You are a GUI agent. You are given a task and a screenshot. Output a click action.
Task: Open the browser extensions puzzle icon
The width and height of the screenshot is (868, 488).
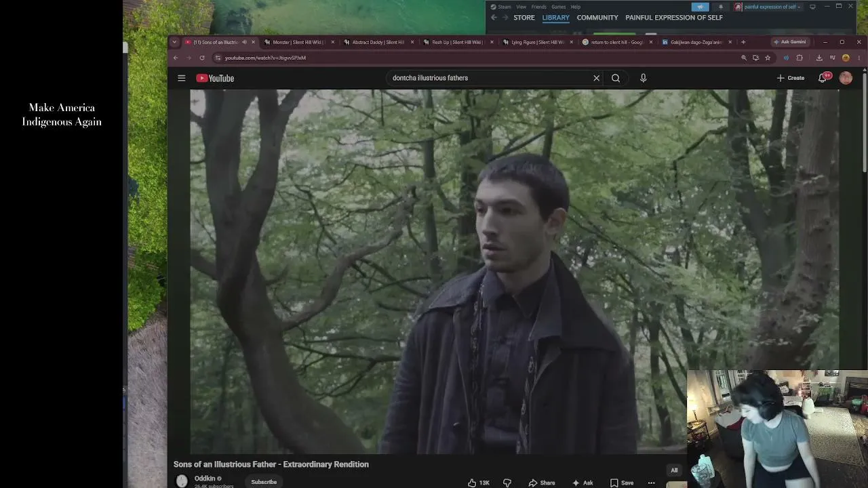click(x=800, y=58)
